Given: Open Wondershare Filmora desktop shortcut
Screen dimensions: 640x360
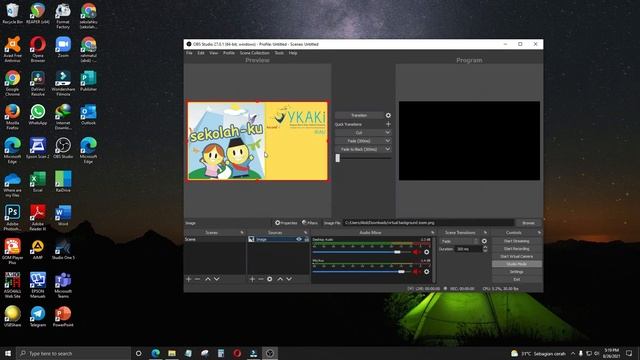Looking at the screenshot, I should [x=63, y=83].
